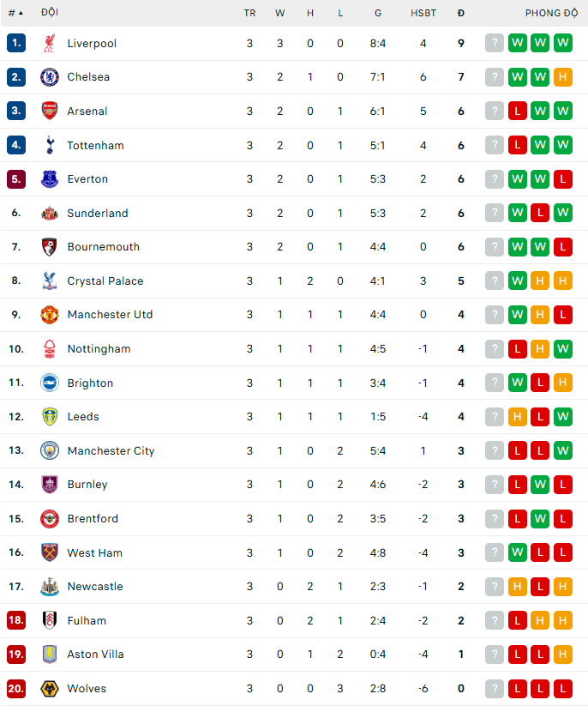Screen dimensions: 588x706
Task: Click the PHONG ĐỘ form column header
Action: [551, 13]
